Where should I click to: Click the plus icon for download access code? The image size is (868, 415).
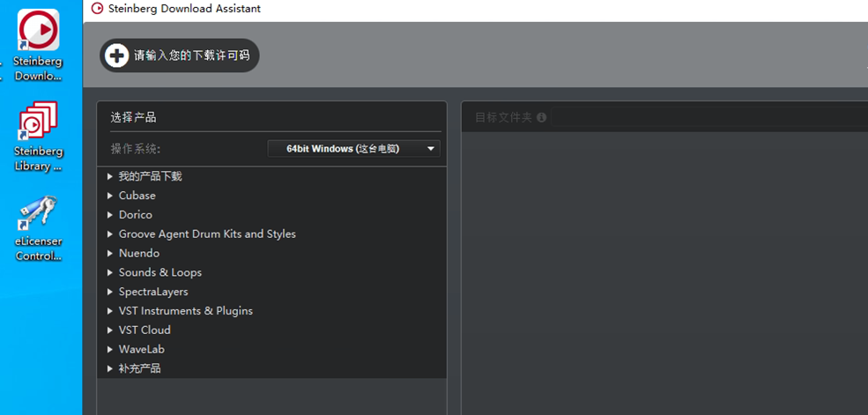tap(116, 56)
